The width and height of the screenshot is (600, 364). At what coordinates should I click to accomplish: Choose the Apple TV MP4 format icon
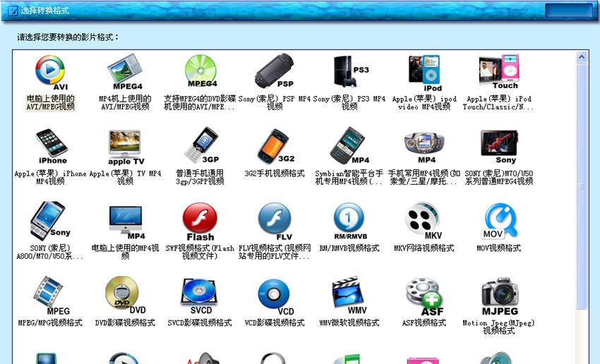(126, 147)
